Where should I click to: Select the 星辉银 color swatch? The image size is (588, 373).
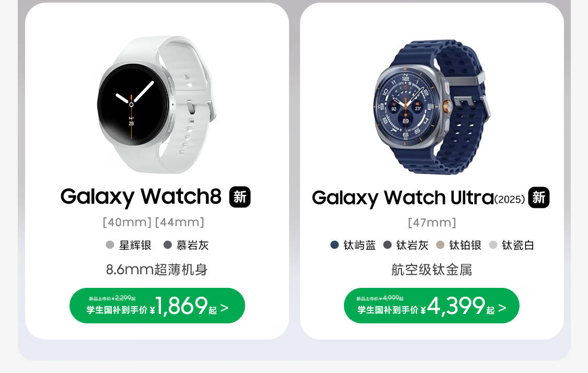tap(110, 245)
